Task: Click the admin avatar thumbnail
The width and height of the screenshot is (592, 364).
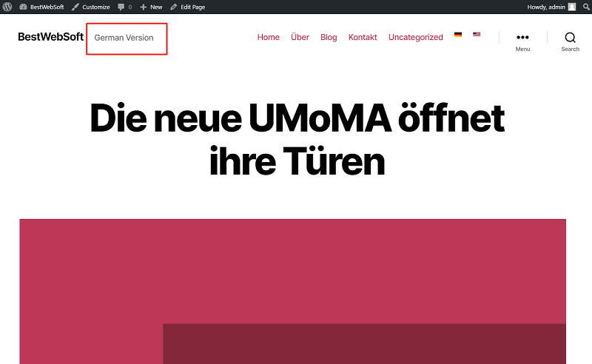Action: (572, 7)
